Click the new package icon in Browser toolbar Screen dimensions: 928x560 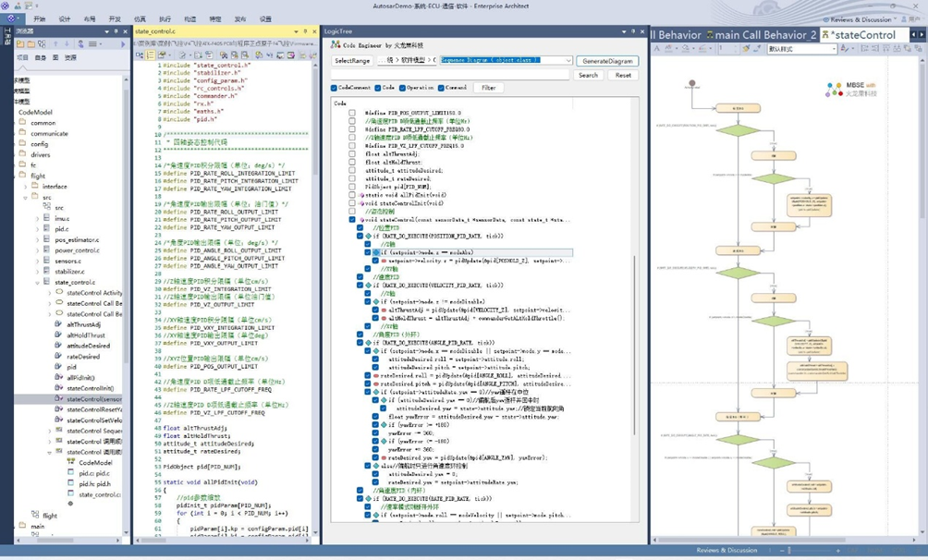click(x=20, y=43)
